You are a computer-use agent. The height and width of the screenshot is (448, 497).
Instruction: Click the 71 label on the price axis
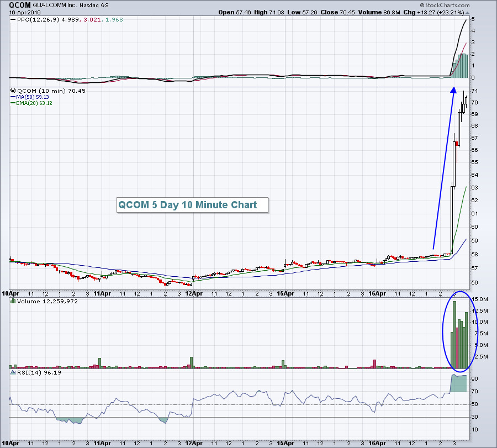[474, 91]
